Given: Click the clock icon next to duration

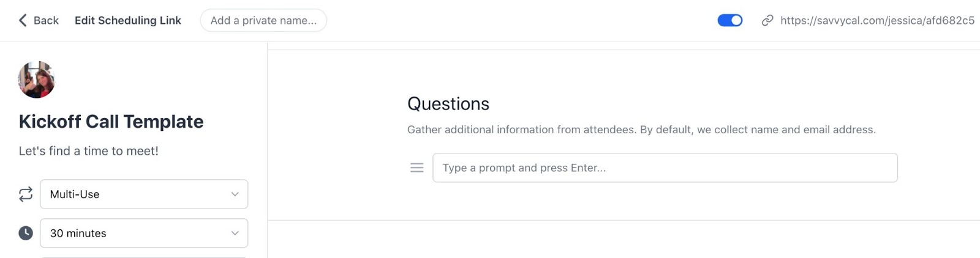Looking at the screenshot, I should point(26,233).
